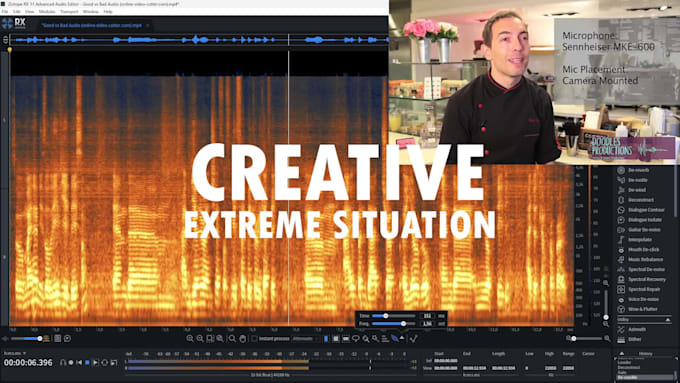680x383 pixels.
Task: Open the De-rustle module
Action: 632,180
